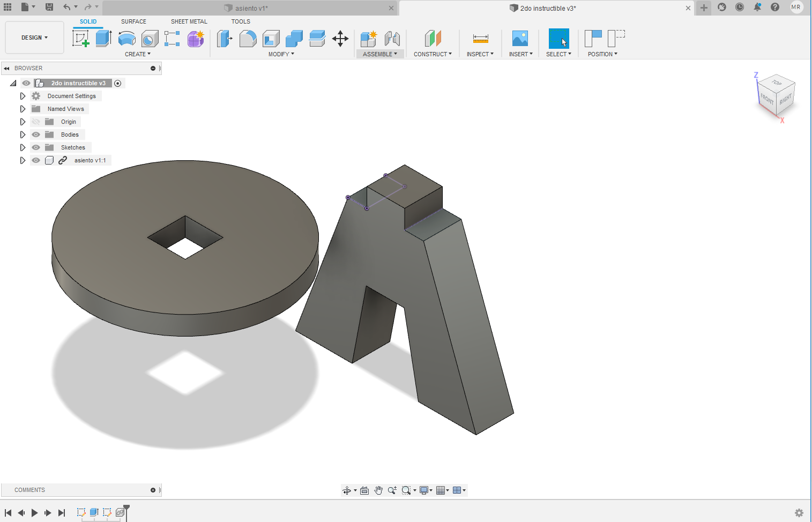The image size is (812, 522).
Task: Select the Create Sketch tool
Action: coord(80,39)
